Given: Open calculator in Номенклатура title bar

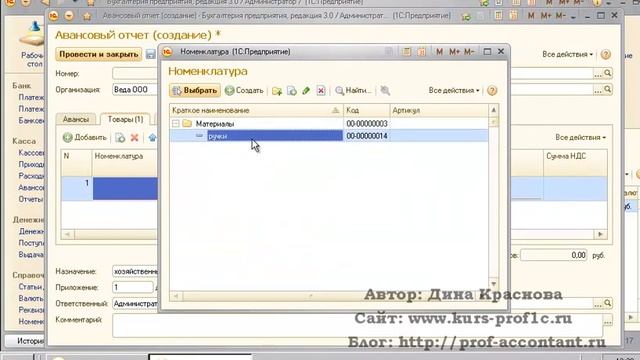Looking at the screenshot, I should [x=407, y=51].
